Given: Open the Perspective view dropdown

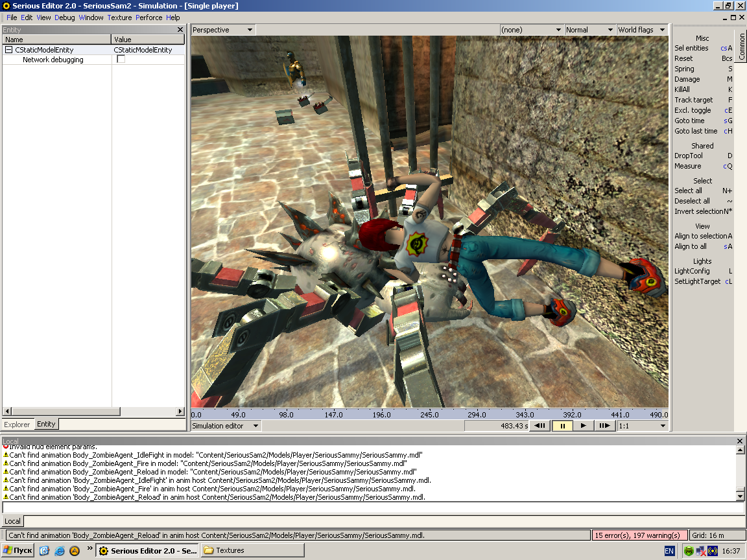Looking at the screenshot, I should [x=222, y=30].
